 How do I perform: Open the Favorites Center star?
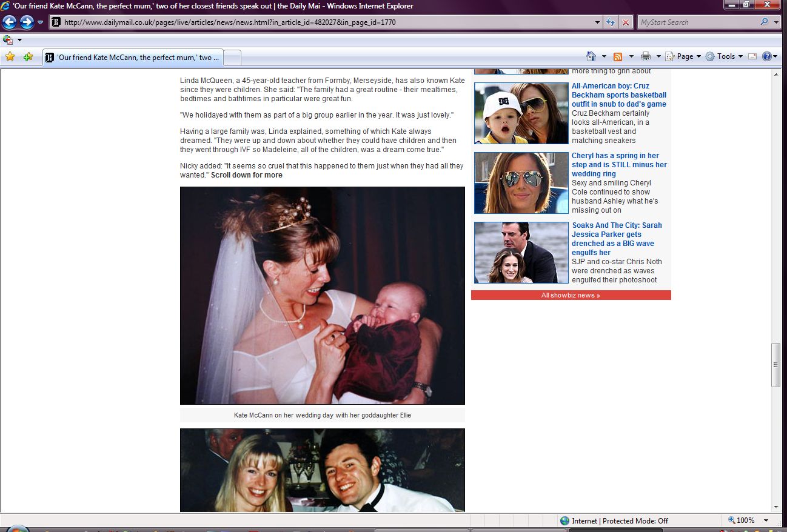10,57
